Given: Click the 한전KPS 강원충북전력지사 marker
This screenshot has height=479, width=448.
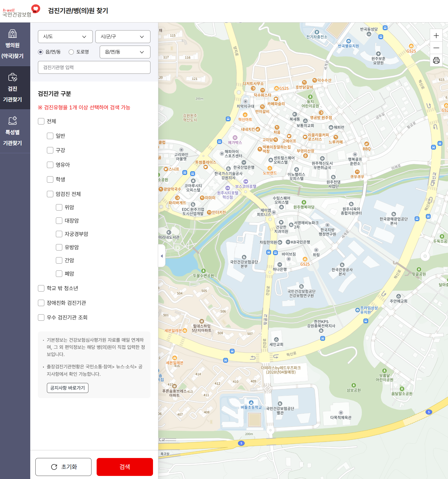Looking at the screenshot, I should coord(321,331).
